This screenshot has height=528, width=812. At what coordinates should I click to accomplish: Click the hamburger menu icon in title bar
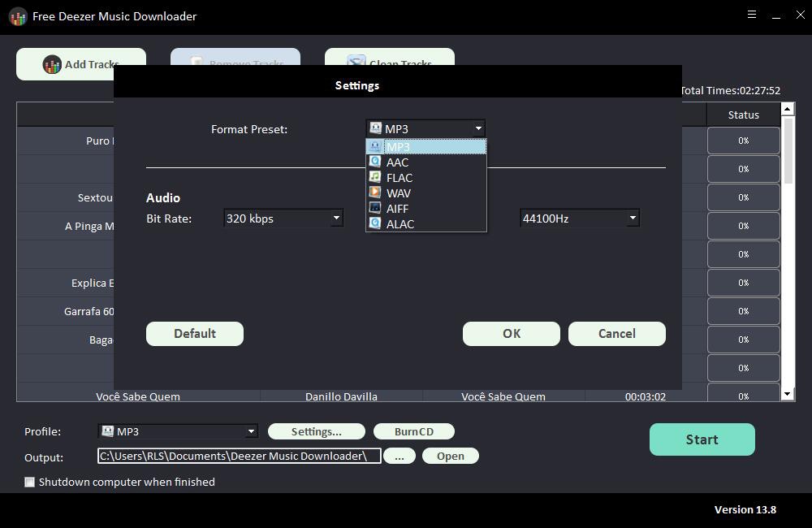point(752,15)
